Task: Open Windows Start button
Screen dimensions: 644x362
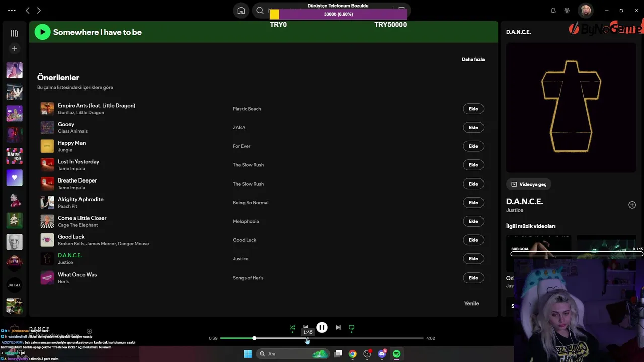Action: (248, 354)
